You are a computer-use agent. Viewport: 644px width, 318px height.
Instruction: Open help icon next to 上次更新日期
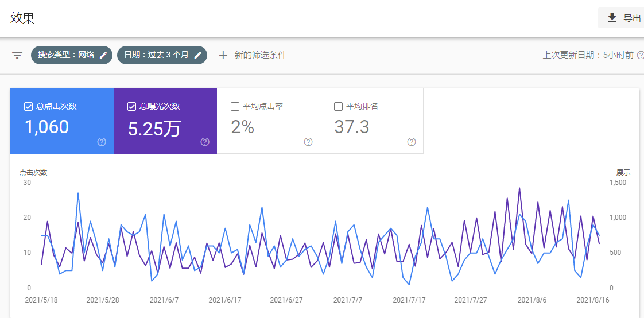[x=640, y=55]
